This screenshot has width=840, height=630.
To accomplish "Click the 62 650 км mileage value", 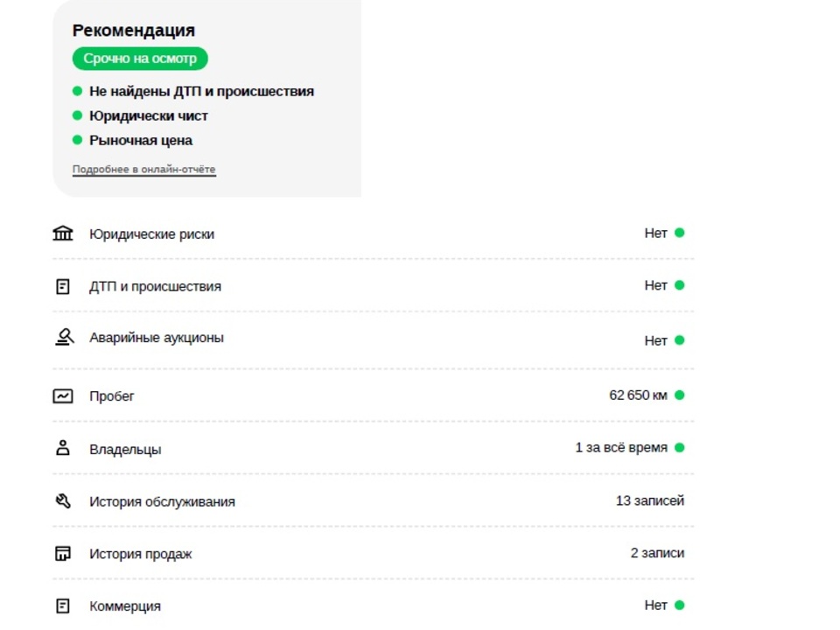I will coord(638,395).
